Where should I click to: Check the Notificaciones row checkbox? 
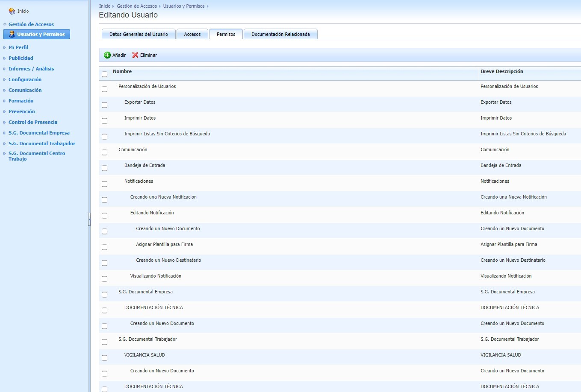pyautogui.click(x=105, y=184)
